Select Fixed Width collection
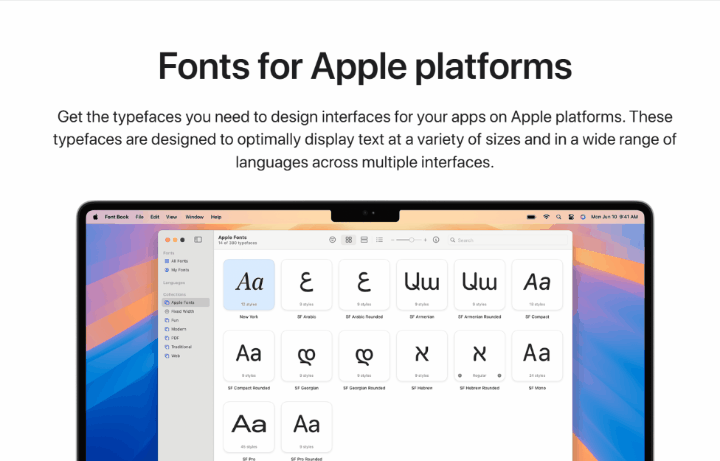 (x=186, y=311)
